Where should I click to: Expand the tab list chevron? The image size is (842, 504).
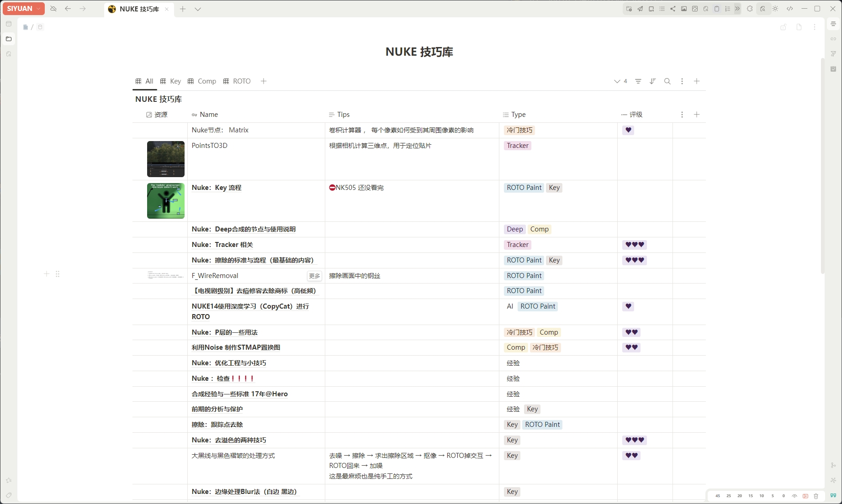click(198, 9)
